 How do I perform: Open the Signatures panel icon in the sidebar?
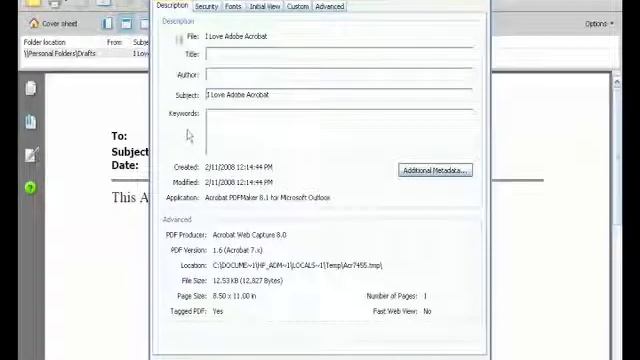click(x=31, y=155)
